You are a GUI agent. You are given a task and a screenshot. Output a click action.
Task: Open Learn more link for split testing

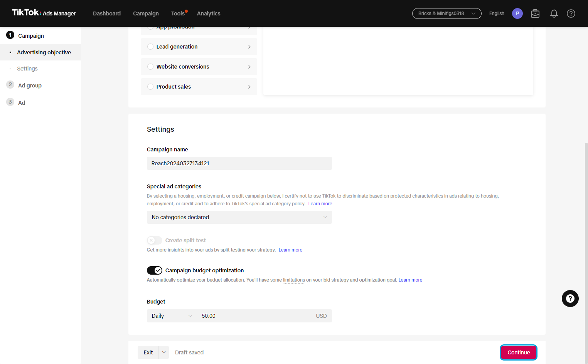(x=290, y=250)
